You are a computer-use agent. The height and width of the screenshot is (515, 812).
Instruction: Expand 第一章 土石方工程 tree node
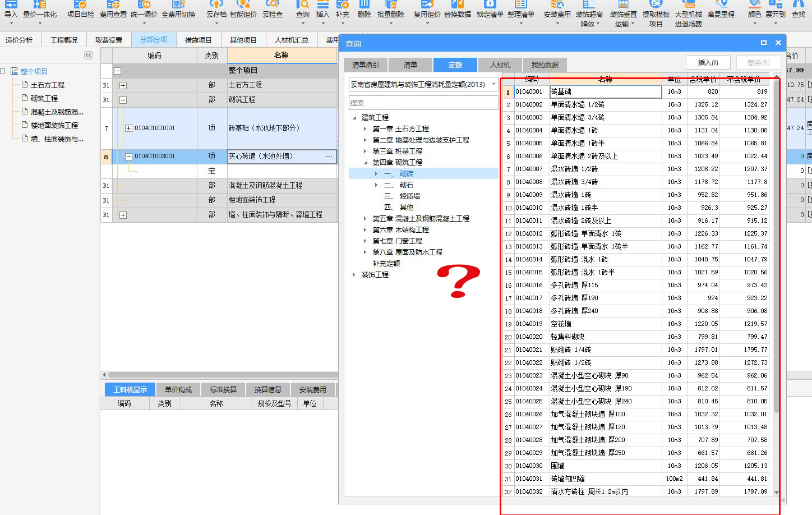click(365, 129)
